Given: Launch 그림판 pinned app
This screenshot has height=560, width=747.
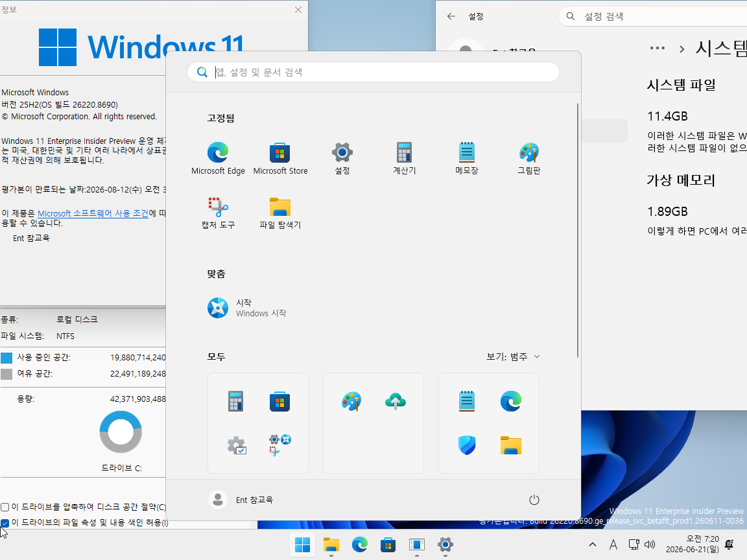Looking at the screenshot, I should [529, 159].
